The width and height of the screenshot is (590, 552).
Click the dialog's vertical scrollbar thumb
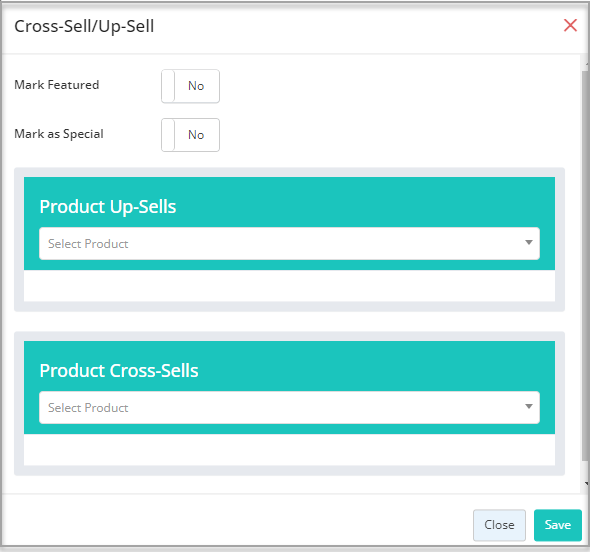585,265
